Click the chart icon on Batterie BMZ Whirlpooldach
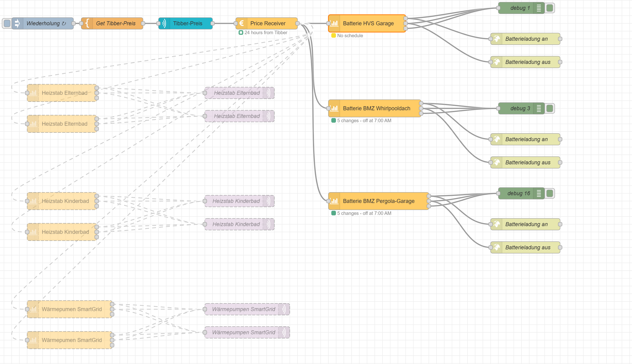 (334, 108)
